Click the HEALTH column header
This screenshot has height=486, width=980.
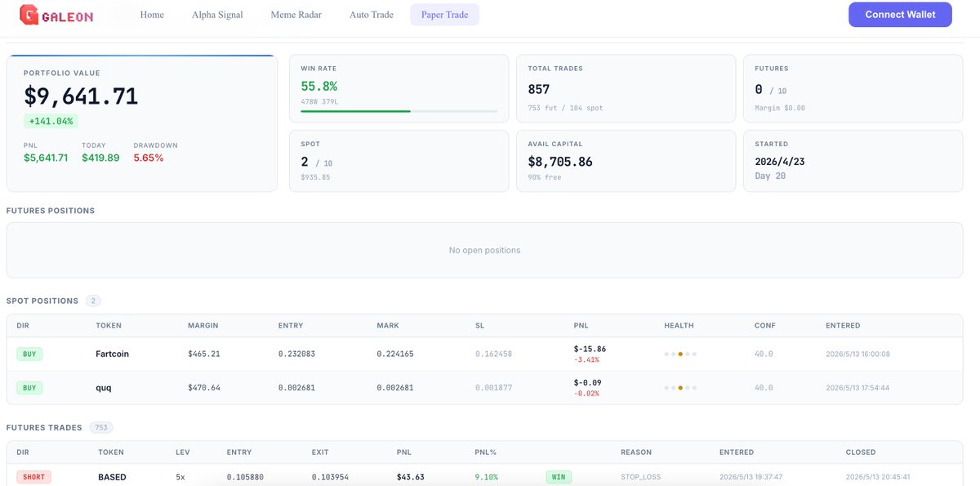click(x=679, y=325)
